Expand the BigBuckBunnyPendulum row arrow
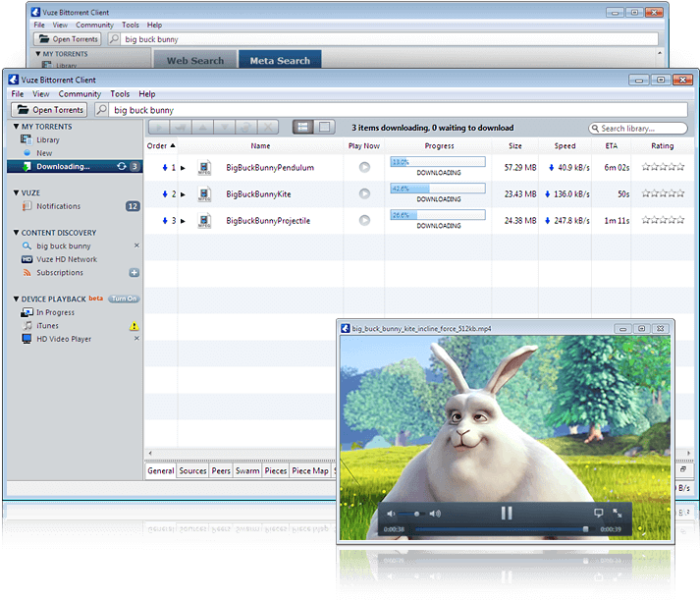The image size is (700, 600). pyautogui.click(x=183, y=168)
